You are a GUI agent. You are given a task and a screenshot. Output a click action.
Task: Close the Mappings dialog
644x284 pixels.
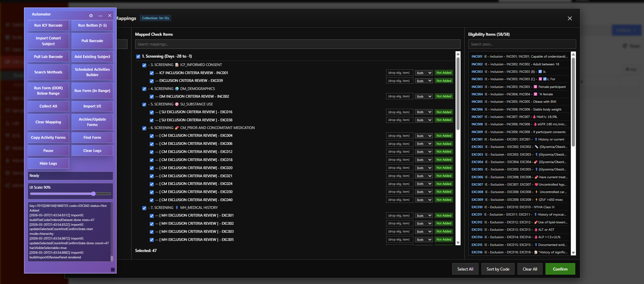coord(570,19)
